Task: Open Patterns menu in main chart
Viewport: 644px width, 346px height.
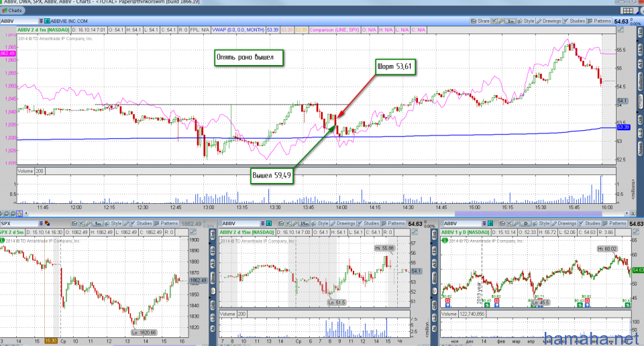Action: click(x=599, y=21)
